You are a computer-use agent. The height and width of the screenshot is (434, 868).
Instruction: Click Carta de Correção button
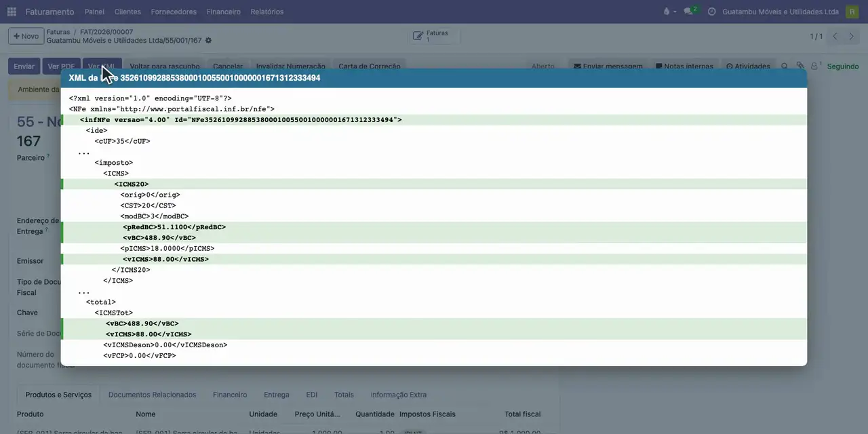coord(370,66)
